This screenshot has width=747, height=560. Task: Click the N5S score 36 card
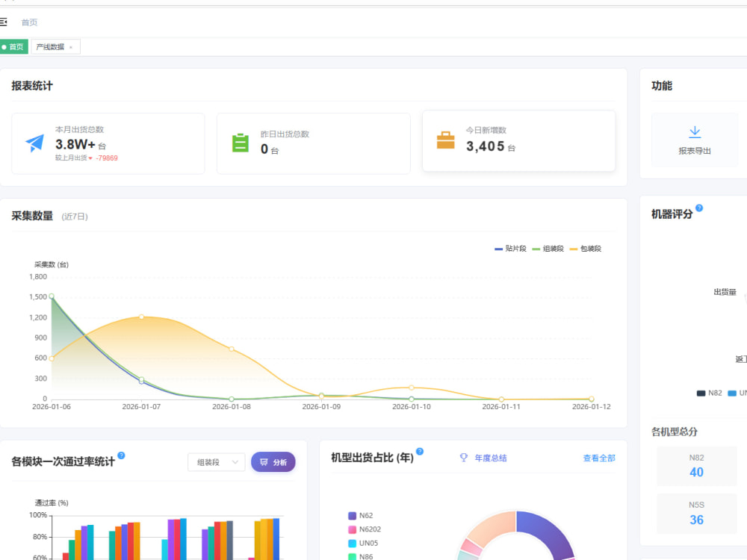coord(696,514)
